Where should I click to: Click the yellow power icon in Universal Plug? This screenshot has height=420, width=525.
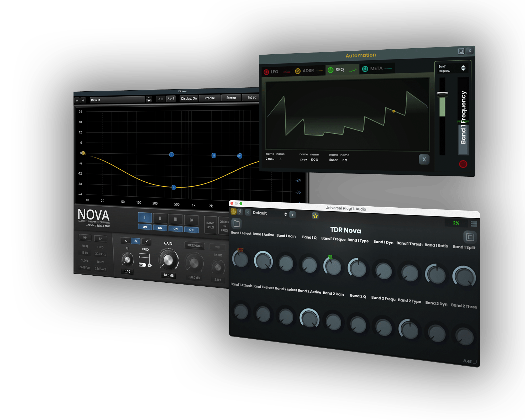coord(233,212)
